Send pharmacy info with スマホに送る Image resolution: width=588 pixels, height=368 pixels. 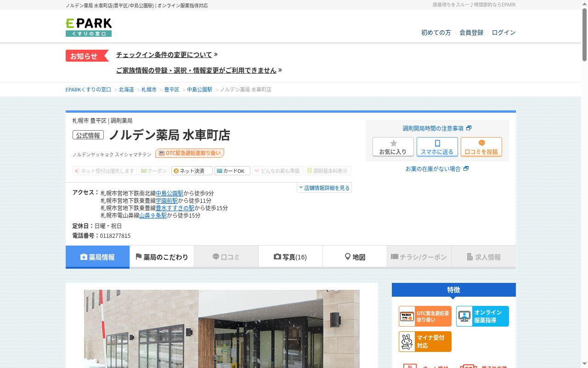[x=437, y=147]
